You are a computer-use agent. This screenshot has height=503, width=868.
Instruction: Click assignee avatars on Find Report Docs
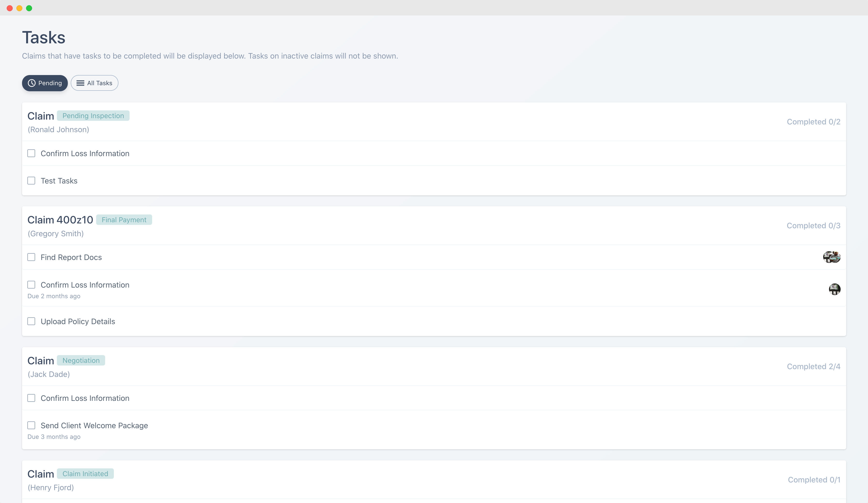coord(831,257)
